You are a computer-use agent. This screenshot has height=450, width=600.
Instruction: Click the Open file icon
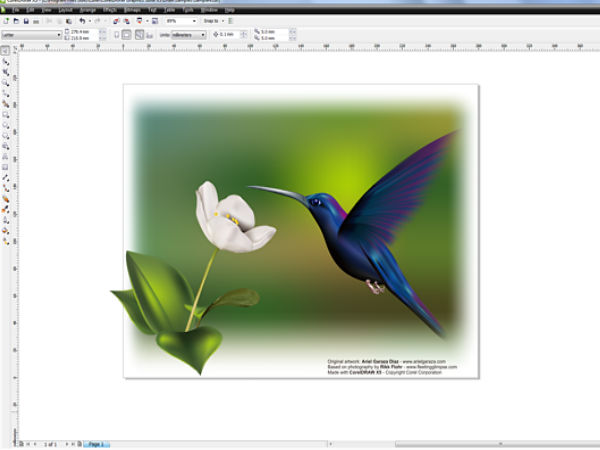[16, 21]
